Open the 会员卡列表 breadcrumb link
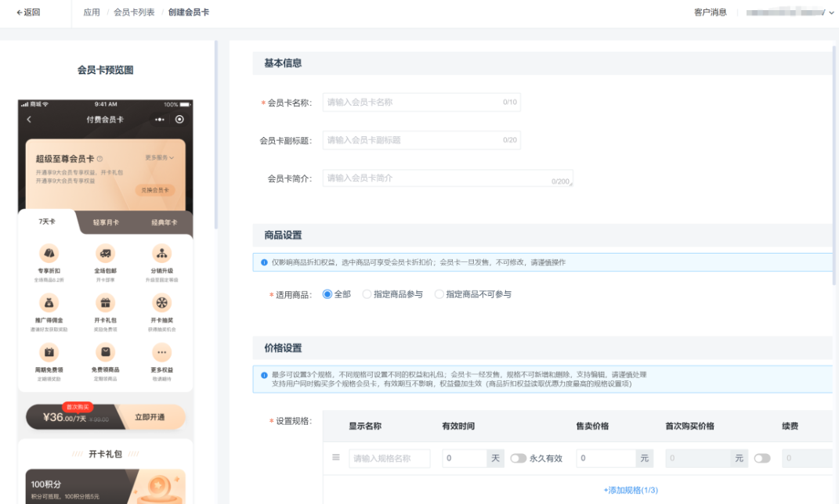The height and width of the screenshot is (504, 839). coord(134,13)
